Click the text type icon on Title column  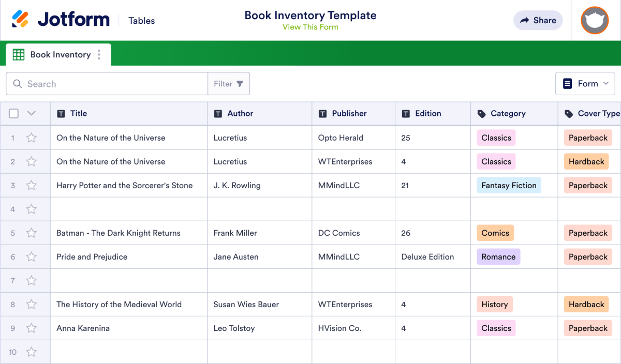pos(61,113)
